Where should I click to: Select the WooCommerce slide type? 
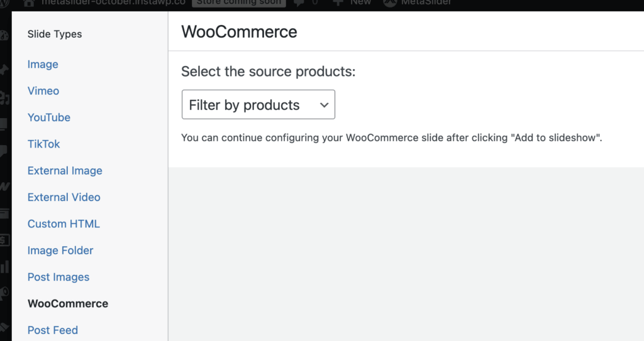68,303
